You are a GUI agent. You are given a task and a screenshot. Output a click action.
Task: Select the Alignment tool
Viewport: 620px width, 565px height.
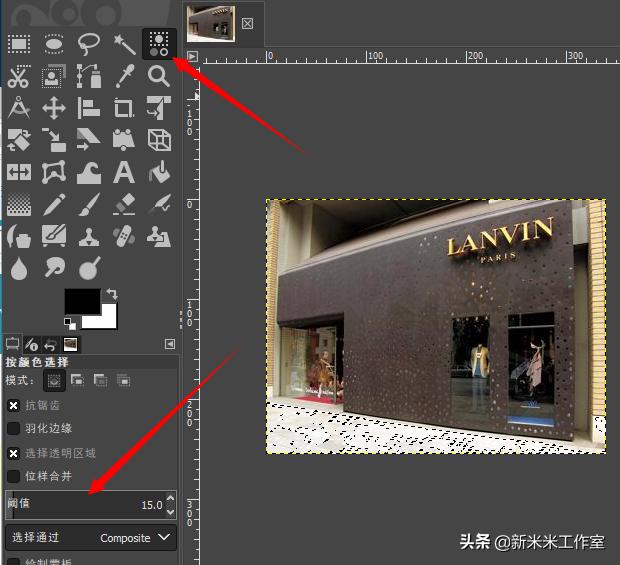coord(89,108)
